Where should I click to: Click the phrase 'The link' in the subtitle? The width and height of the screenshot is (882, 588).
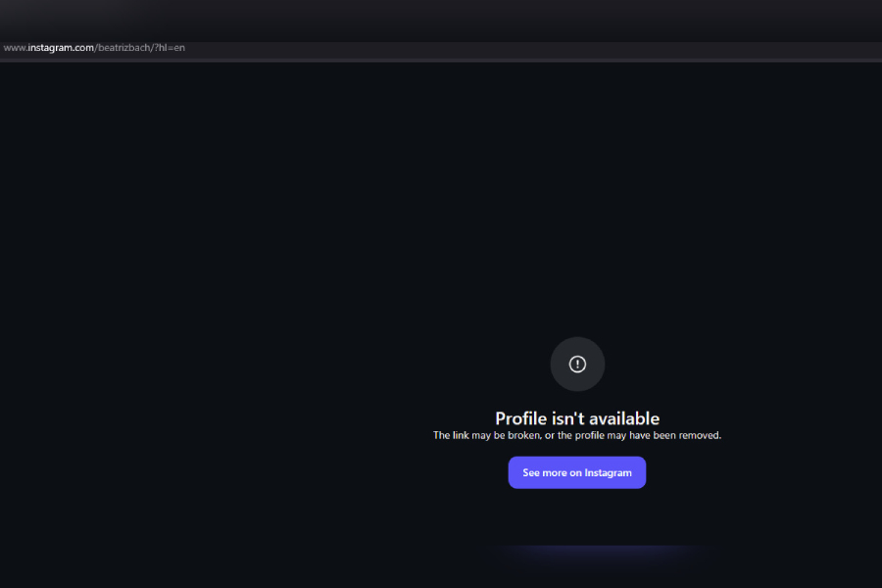point(451,435)
